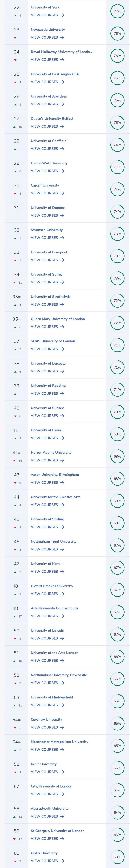Select rank number 57 for City, University of London

(16, 786)
